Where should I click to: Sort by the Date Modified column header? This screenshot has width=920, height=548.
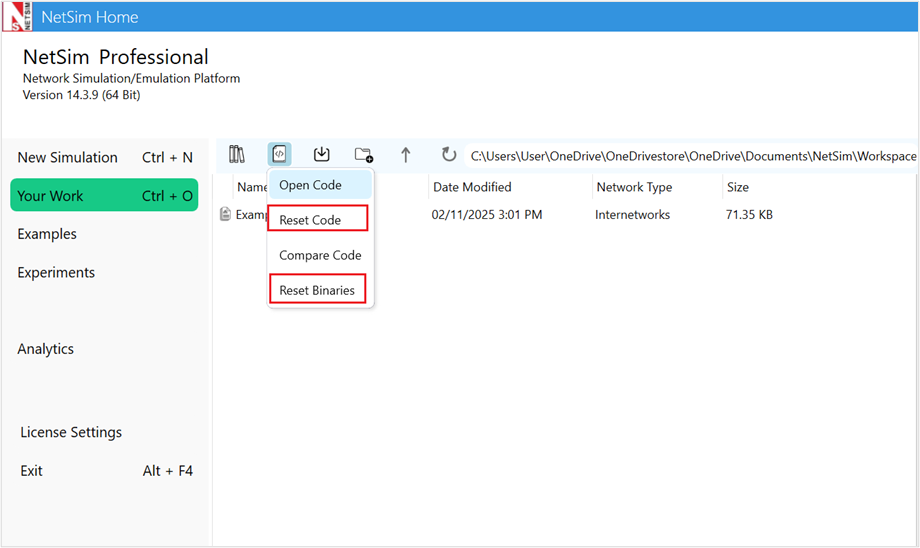click(472, 187)
